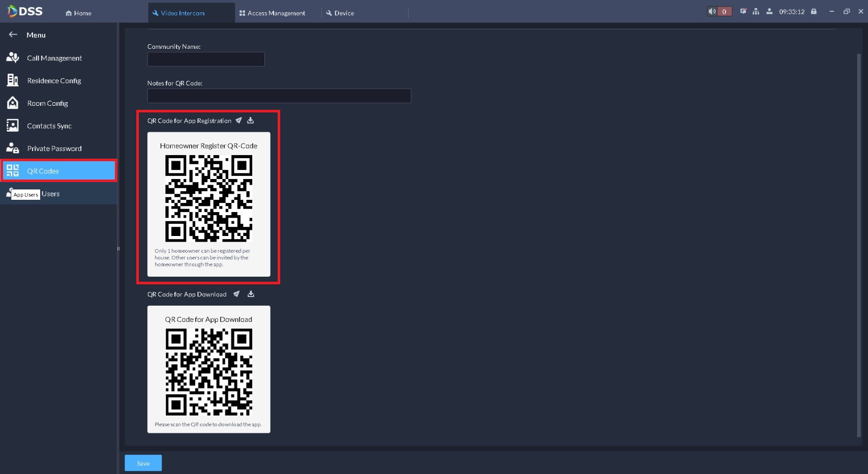Click the 'Please scan the QR code' note
Image resolution: width=868 pixels, height=474 pixels.
coord(208,425)
